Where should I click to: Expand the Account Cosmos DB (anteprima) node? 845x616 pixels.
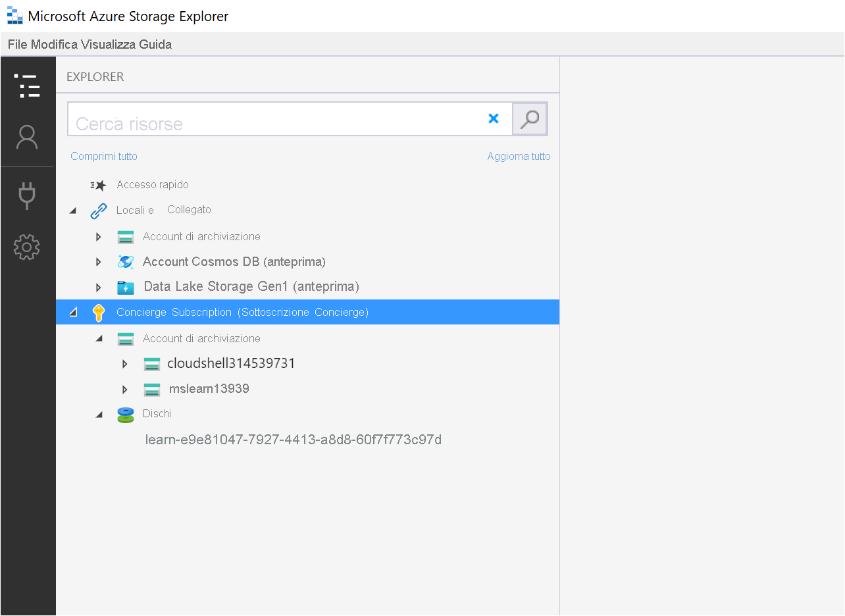(x=99, y=262)
